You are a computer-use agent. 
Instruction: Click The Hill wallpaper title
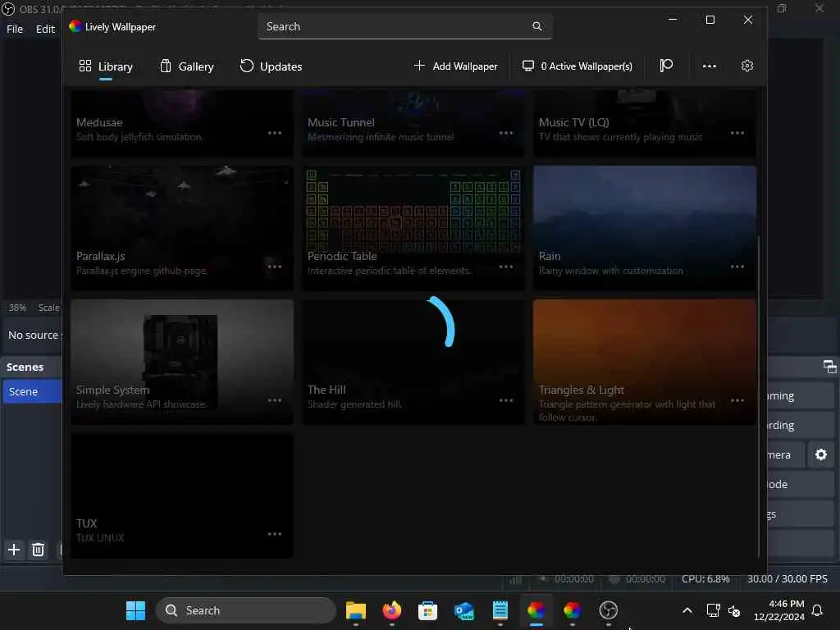coord(326,390)
